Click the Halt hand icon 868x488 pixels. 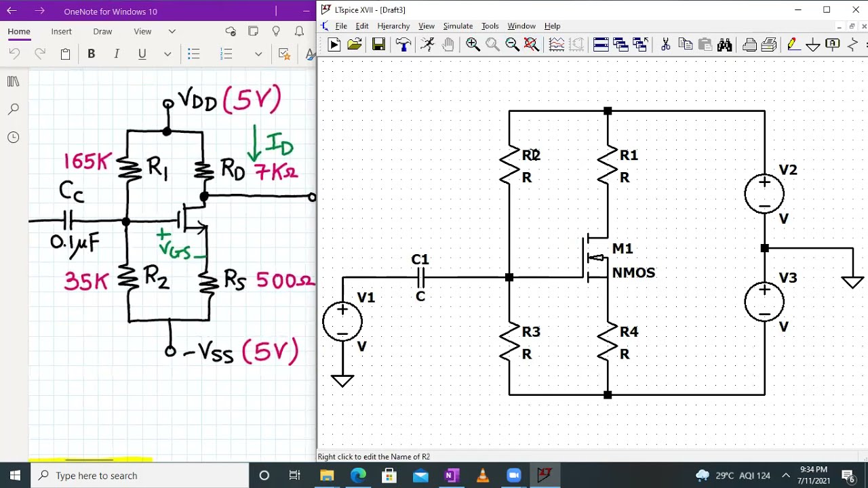tap(448, 45)
